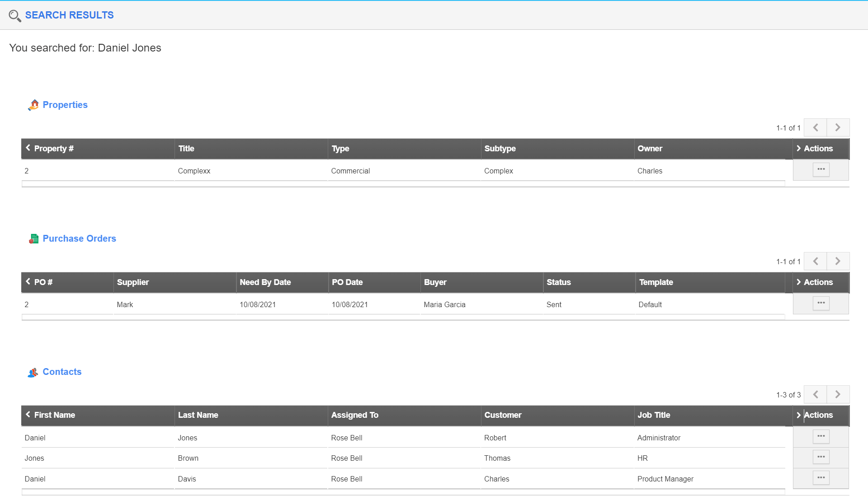The image size is (868, 500).
Task: Click the Properties house icon
Action: point(33,105)
